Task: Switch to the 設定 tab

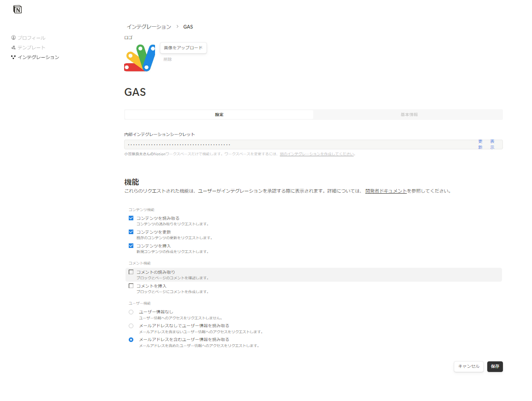Action: [x=219, y=114]
